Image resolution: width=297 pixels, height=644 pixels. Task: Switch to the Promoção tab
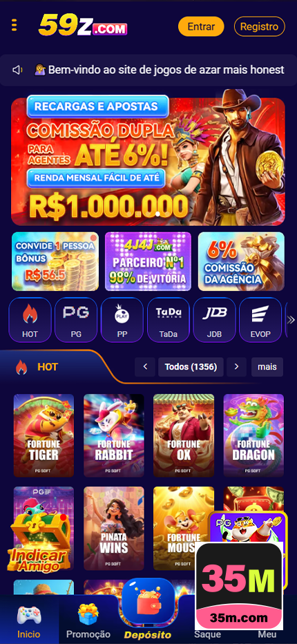coord(88,621)
